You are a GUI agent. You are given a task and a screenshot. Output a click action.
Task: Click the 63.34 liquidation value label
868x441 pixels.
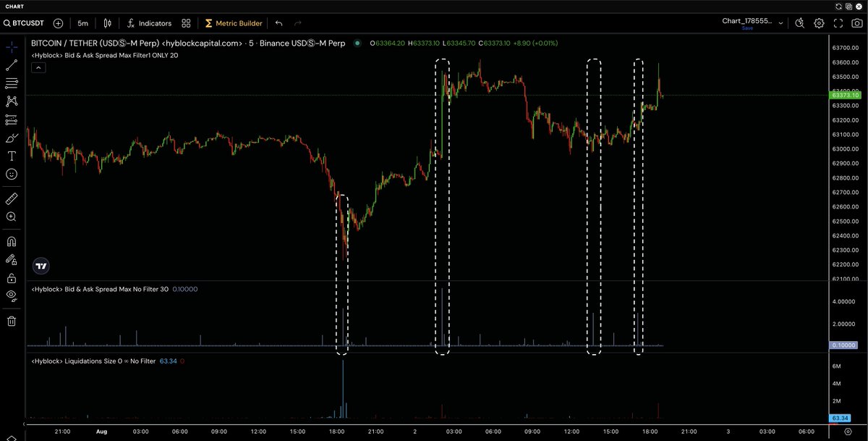click(x=841, y=418)
